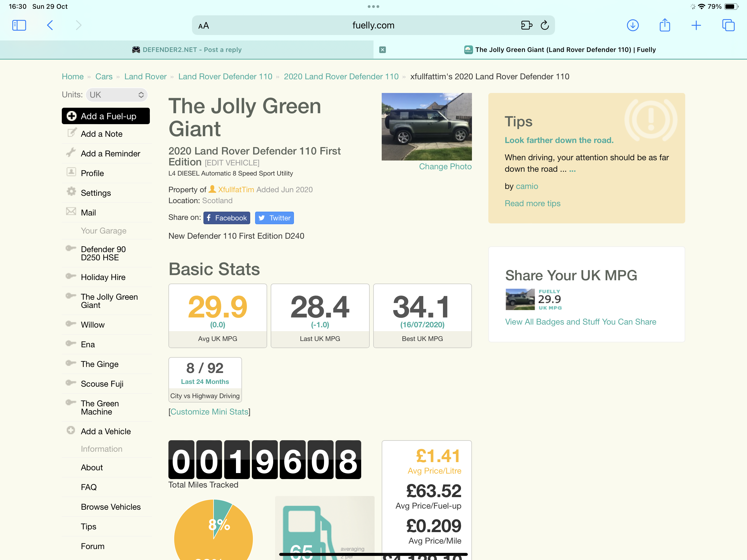
Task: Tap the green Defender vehicle photo
Action: (x=427, y=126)
